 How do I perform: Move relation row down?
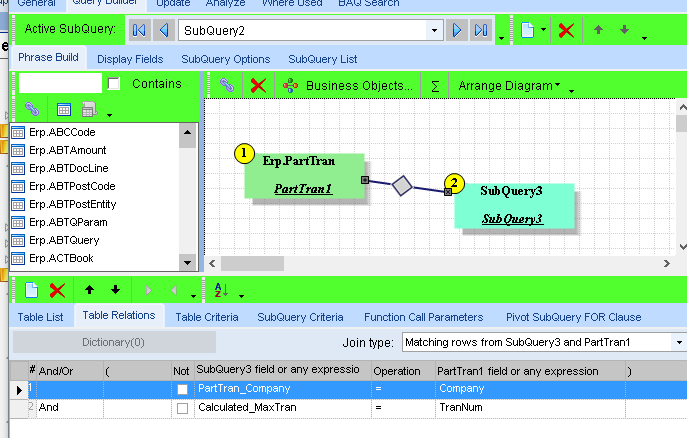(x=115, y=290)
